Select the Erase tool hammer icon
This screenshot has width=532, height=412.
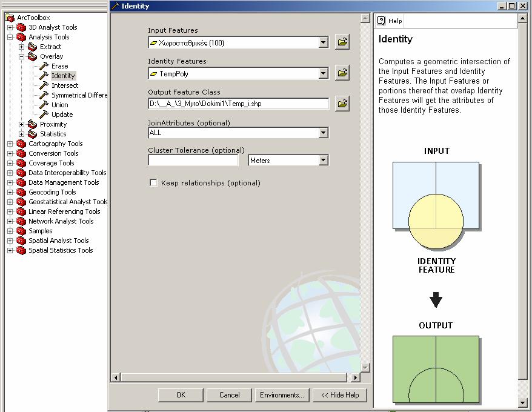coord(44,66)
